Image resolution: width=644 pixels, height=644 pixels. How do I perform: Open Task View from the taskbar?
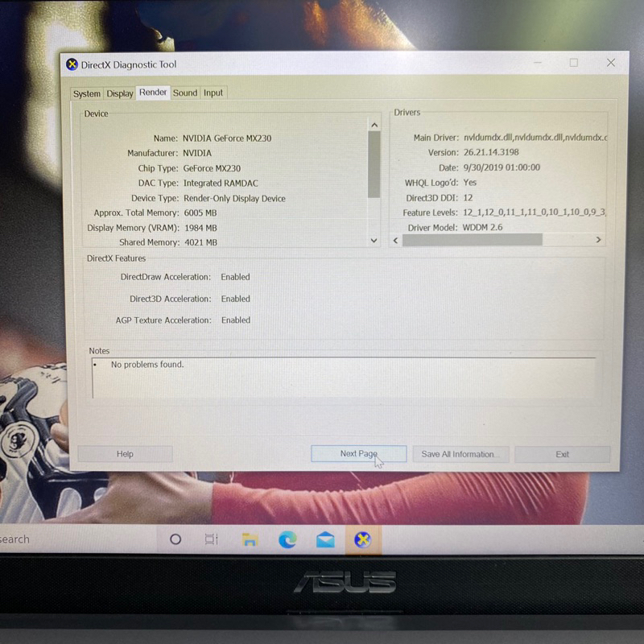[x=211, y=539]
